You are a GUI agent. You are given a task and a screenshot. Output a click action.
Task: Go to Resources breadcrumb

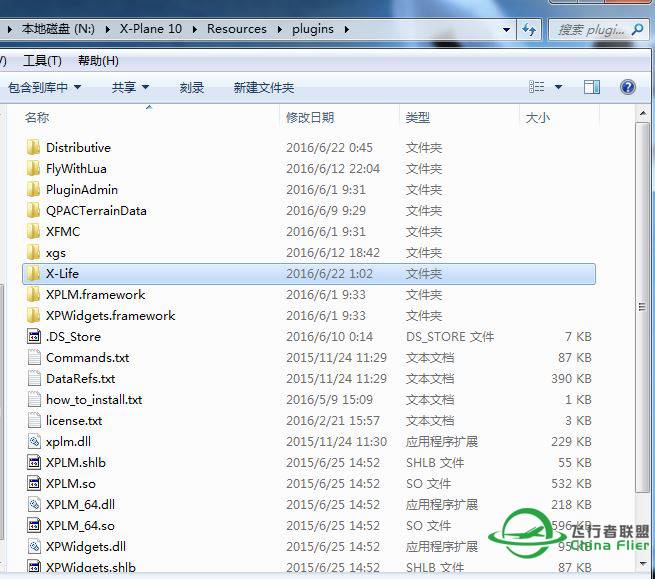tap(237, 29)
